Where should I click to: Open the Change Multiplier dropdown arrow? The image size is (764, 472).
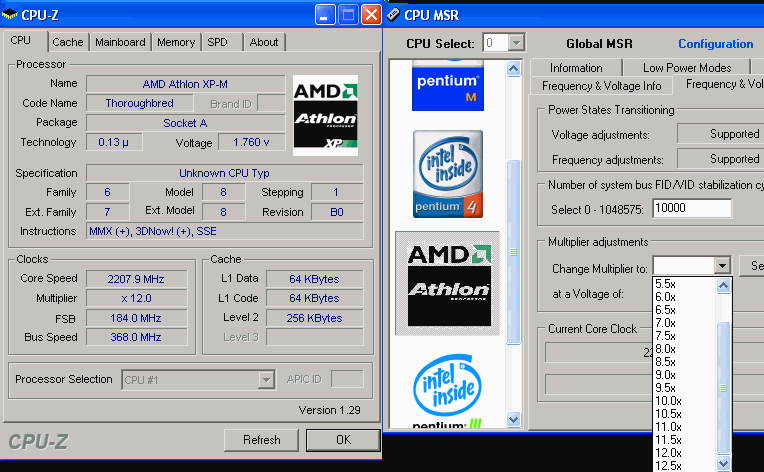tap(722, 265)
